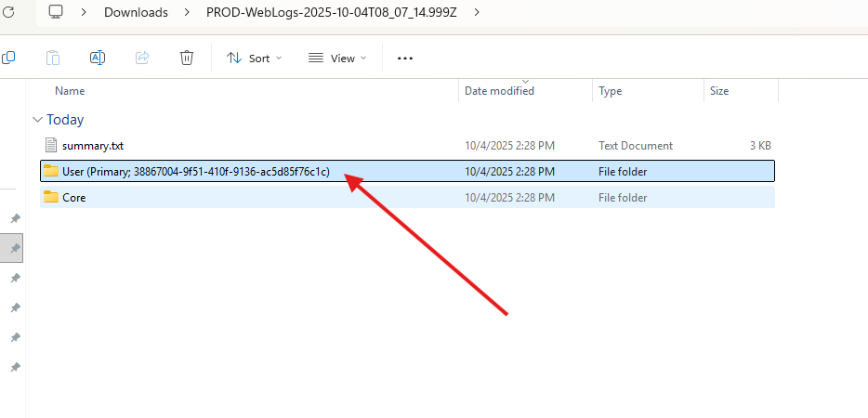Click the Delete trash can icon
This screenshot has height=418, width=868.
click(187, 58)
